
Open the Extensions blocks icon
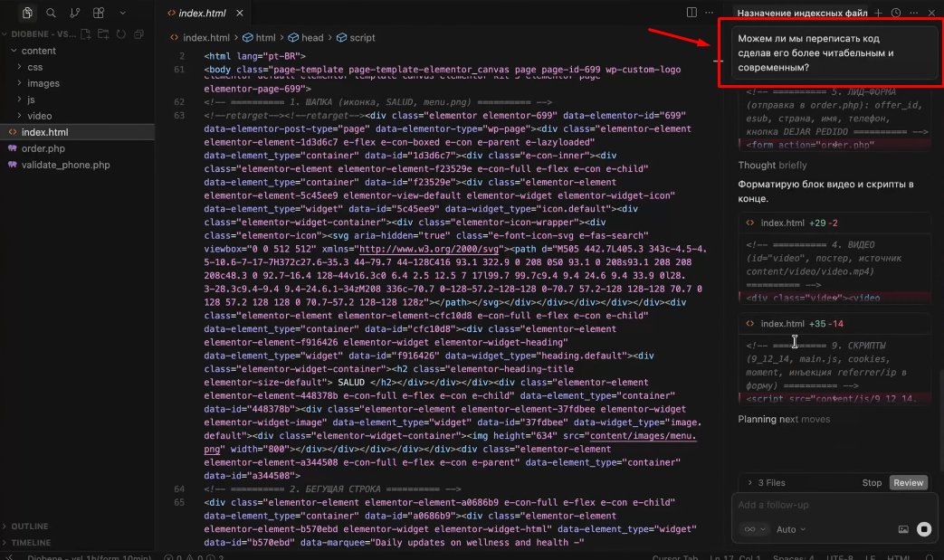pos(99,13)
